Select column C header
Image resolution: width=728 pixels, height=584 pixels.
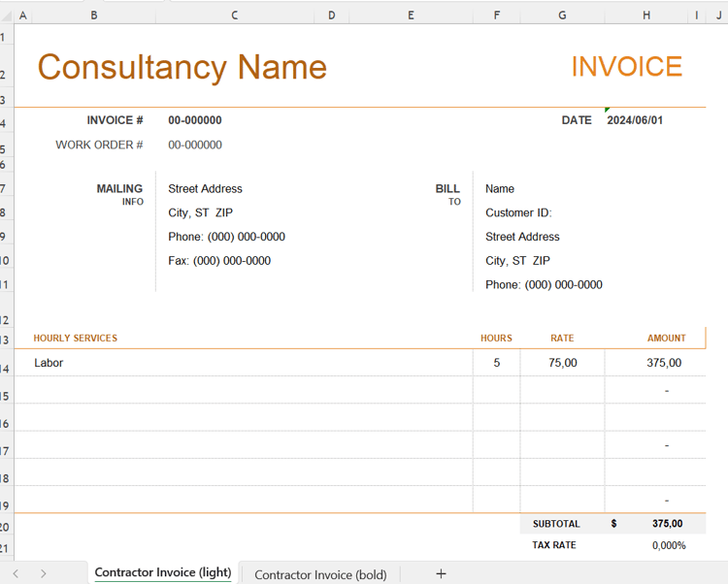235,16
